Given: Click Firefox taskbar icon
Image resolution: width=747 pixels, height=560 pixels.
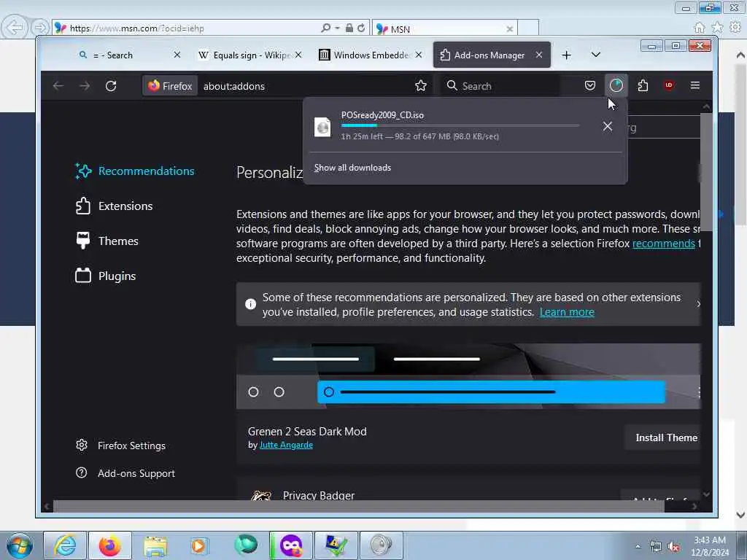Looking at the screenshot, I should (110, 545).
